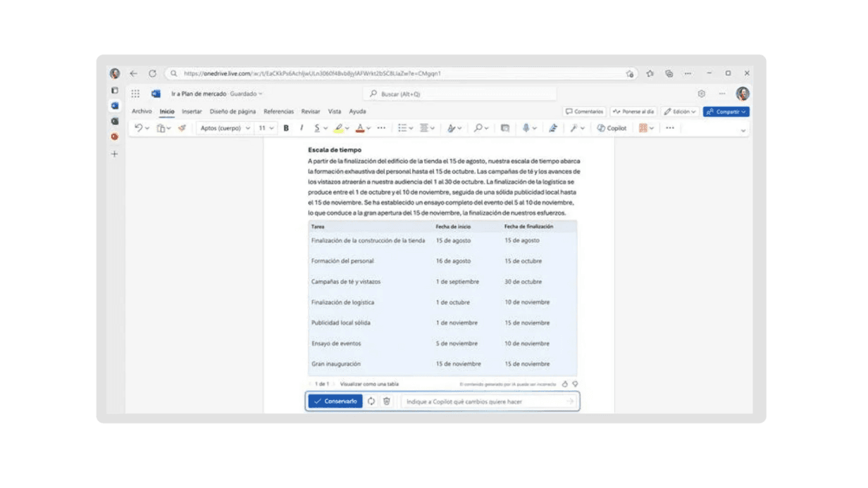Switch to the Insertar tab
This screenshot has width=868, height=488.
(x=192, y=111)
